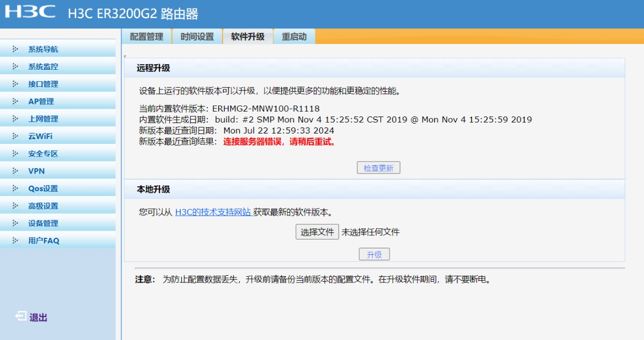This screenshot has width=644, height=340.
Task: Expand the 云WiFi menu
Action: (58, 136)
